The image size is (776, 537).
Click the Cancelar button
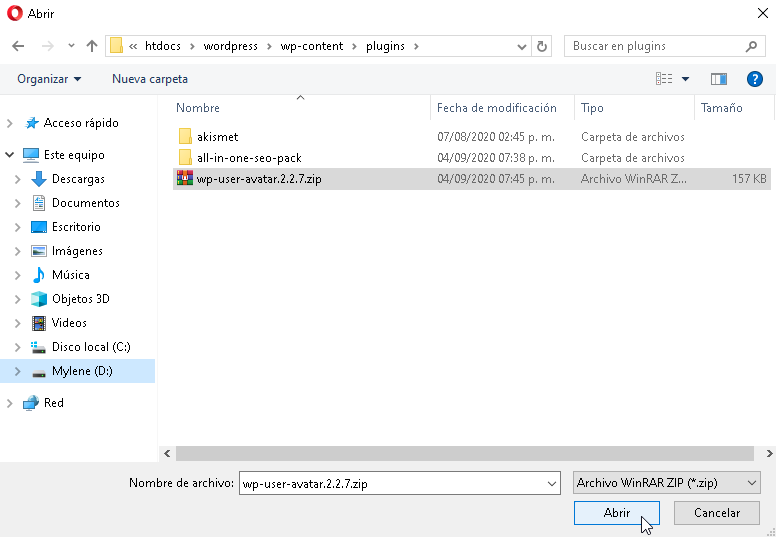[717, 513]
